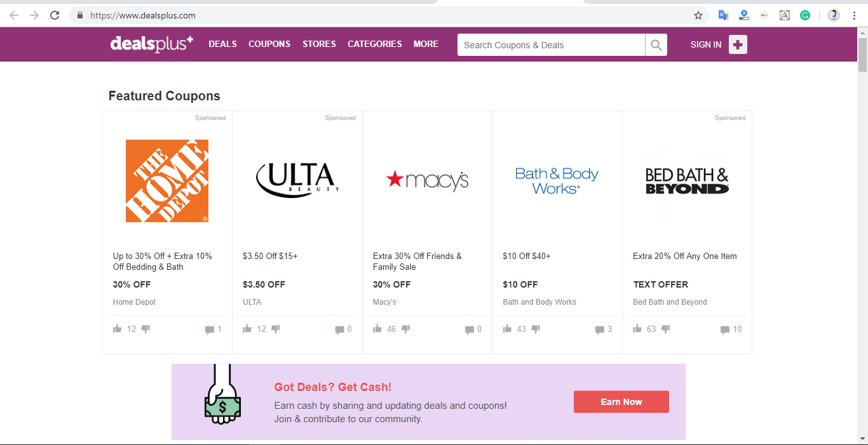Click the browser forward arrow
Image resolution: width=868 pixels, height=445 pixels.
34,15
